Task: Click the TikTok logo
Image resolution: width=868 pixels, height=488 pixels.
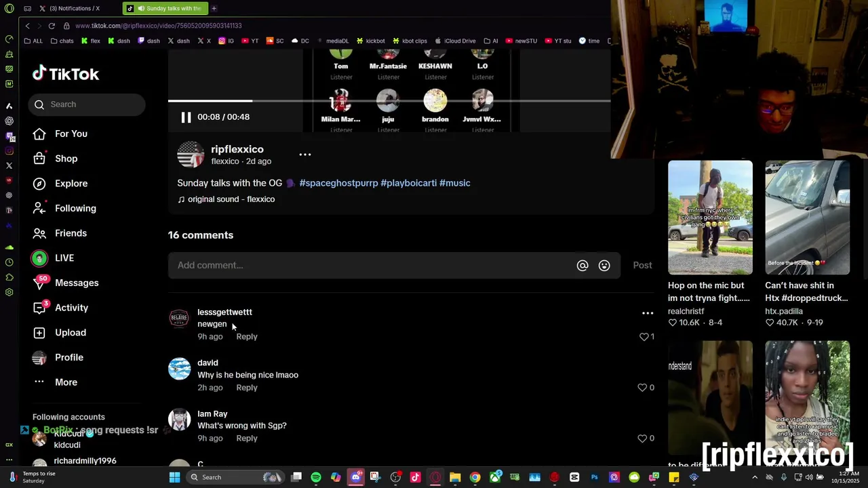Action: coord(66,74)
